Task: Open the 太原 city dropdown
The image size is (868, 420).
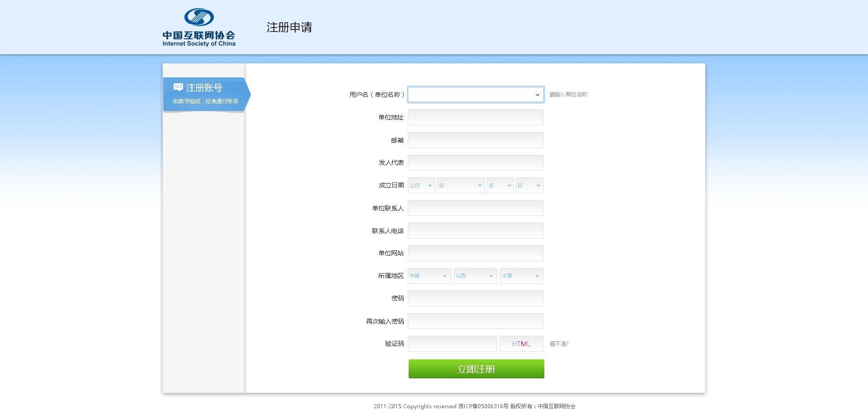Action: tap(522, 276)
